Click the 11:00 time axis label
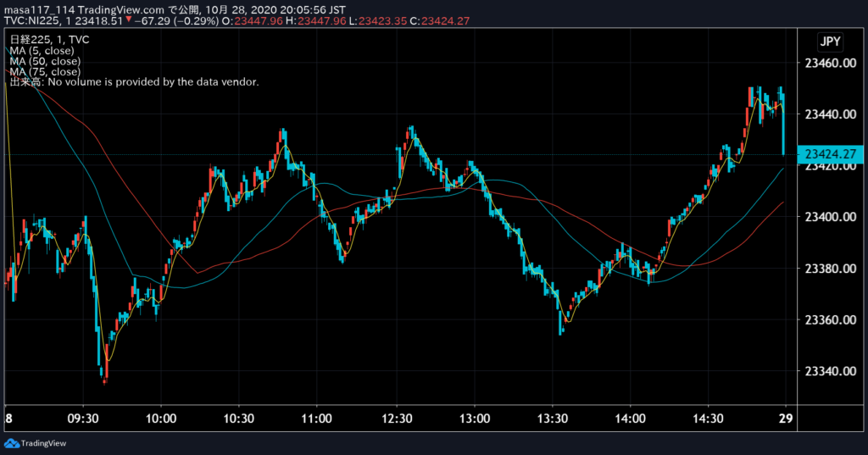The width and height of the screenshot is (868, 455). click(317, 419)
